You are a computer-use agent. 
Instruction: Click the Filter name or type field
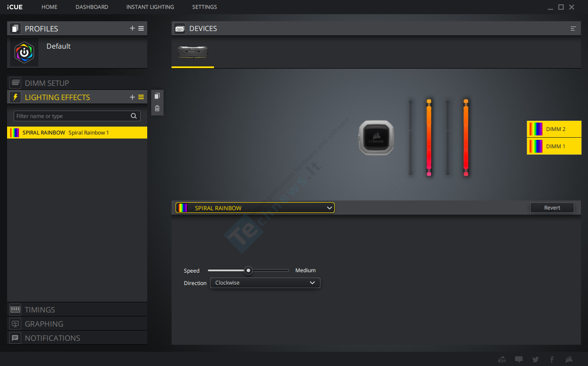(x=77, y=116)
